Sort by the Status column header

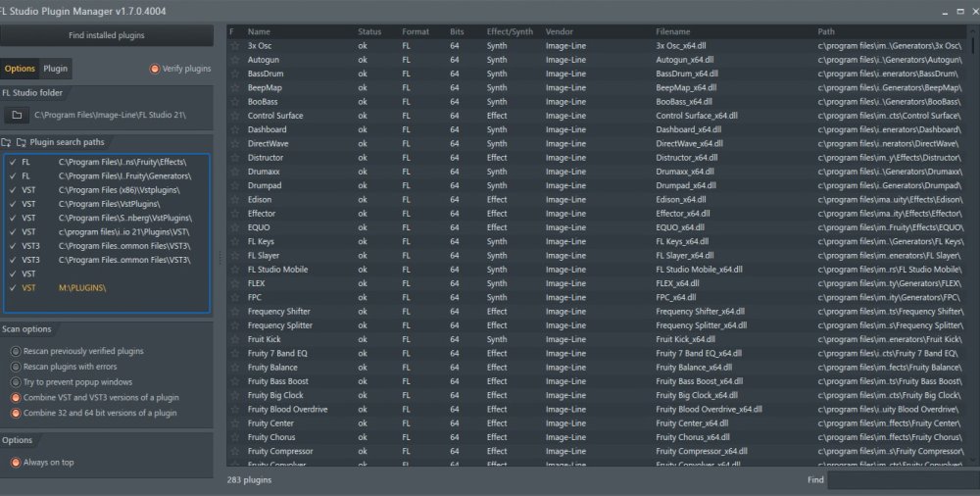(x=369, y=32)
